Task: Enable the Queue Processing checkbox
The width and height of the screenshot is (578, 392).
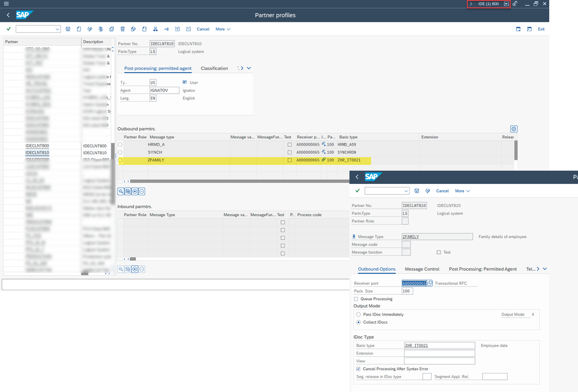Action: (357, 298)
